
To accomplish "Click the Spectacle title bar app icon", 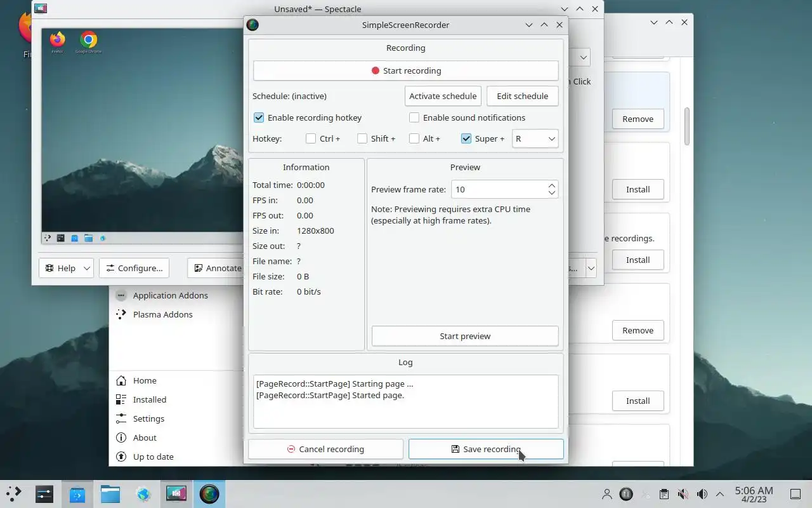I will [x=41, y=9].
